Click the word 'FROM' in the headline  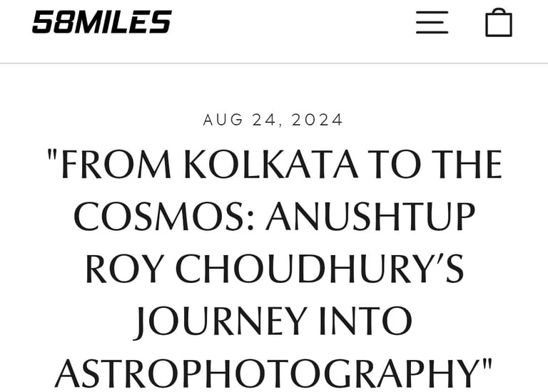pos(117,165)
